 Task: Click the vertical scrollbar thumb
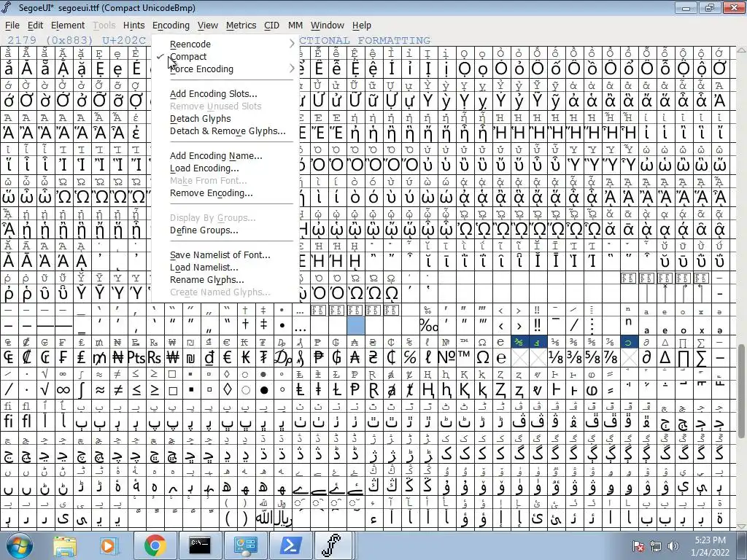coord(742,392)
